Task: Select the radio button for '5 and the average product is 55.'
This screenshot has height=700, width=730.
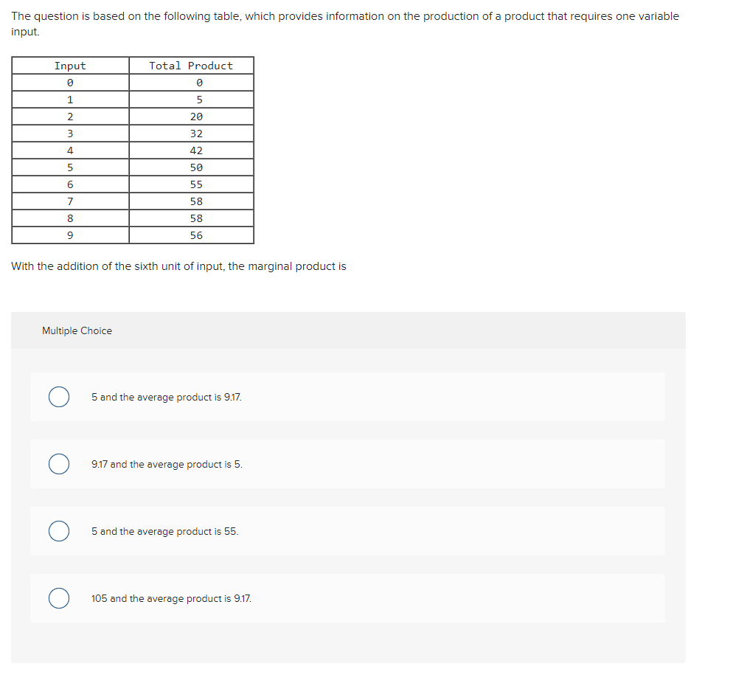Action: (59, 531)
